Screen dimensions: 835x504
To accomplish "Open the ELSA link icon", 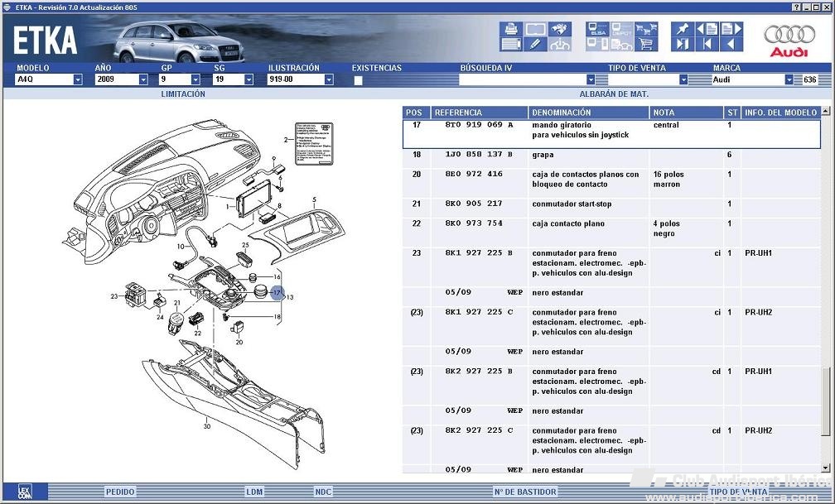I will click(597, 29).
